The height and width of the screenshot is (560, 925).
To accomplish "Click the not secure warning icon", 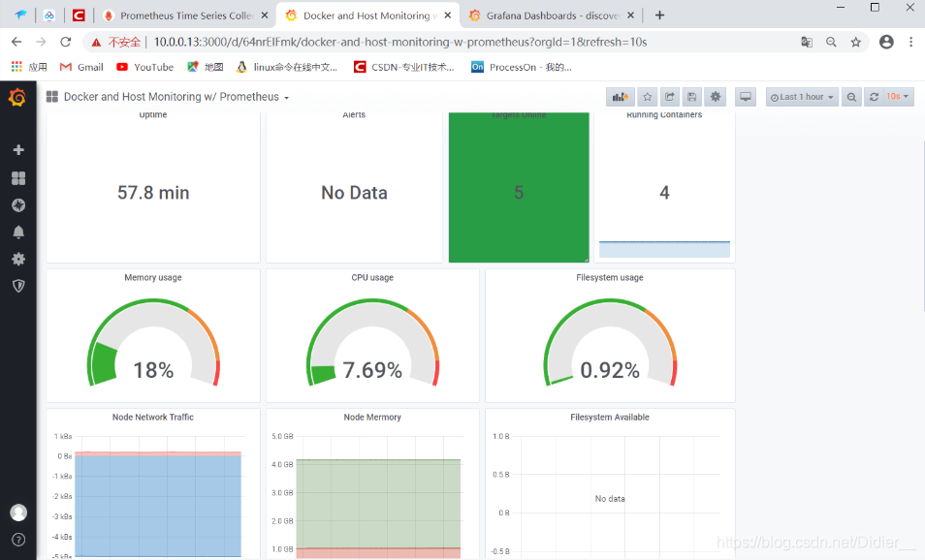I will (x=96, y=43).
